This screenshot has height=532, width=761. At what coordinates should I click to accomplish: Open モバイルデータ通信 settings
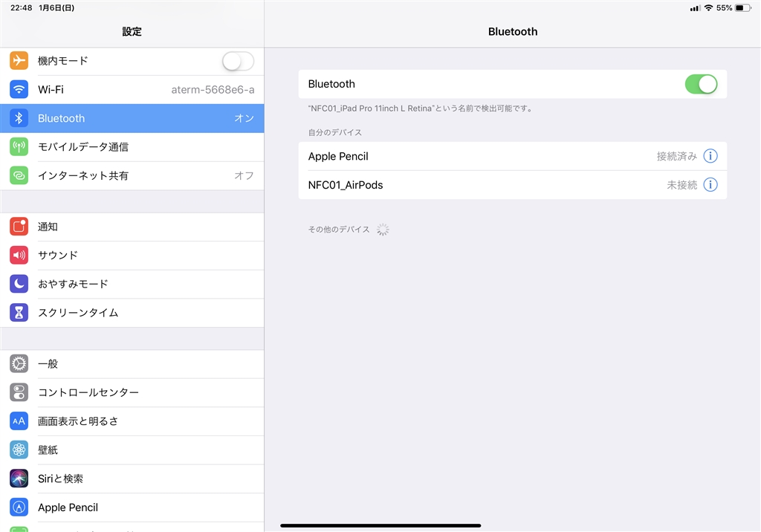point(132,146)
